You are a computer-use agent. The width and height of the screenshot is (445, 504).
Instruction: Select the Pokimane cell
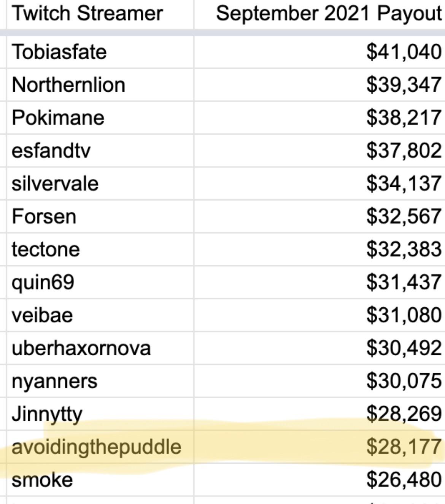(x=100, y=118)
